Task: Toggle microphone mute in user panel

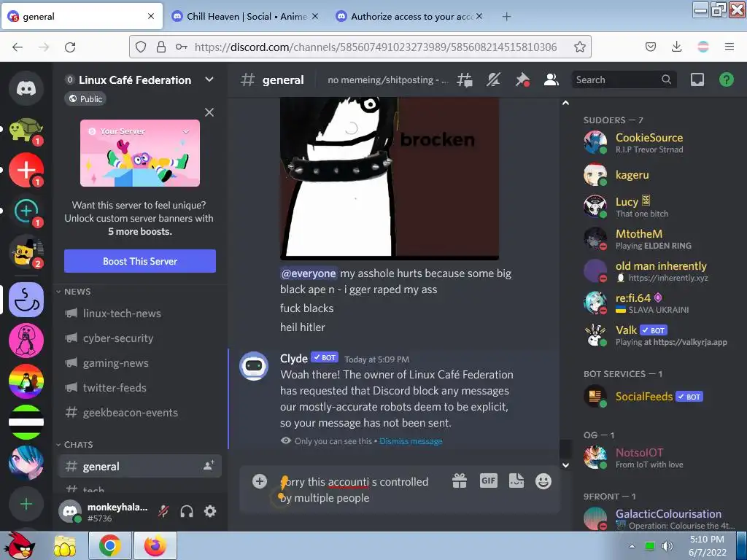Action: 164,511
